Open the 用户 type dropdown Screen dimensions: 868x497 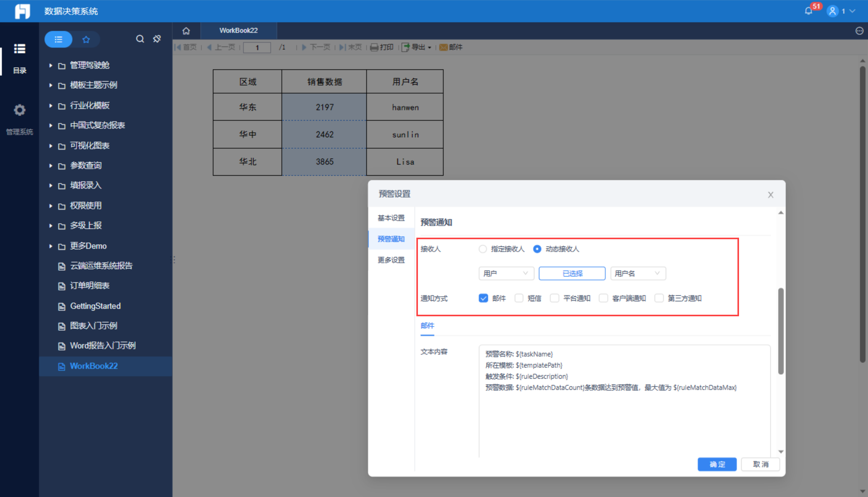pos(506,274)
